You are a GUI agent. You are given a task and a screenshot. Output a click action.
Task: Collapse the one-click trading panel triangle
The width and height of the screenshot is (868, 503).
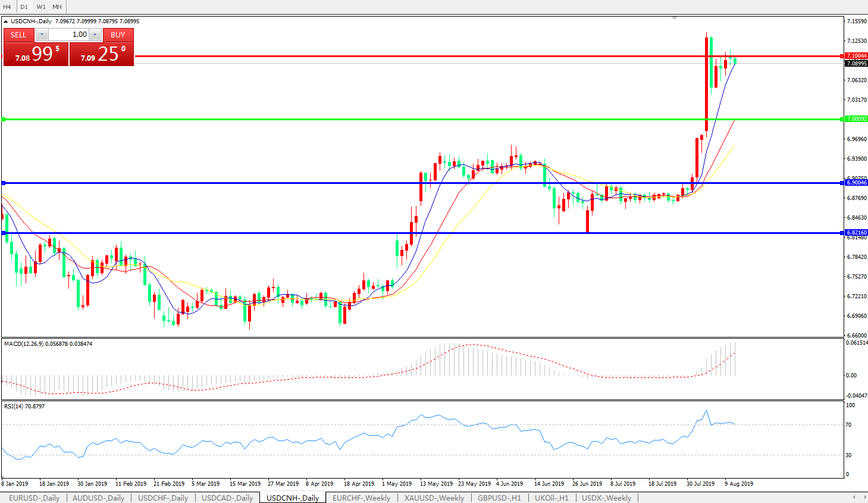click(x=6, y=21)
